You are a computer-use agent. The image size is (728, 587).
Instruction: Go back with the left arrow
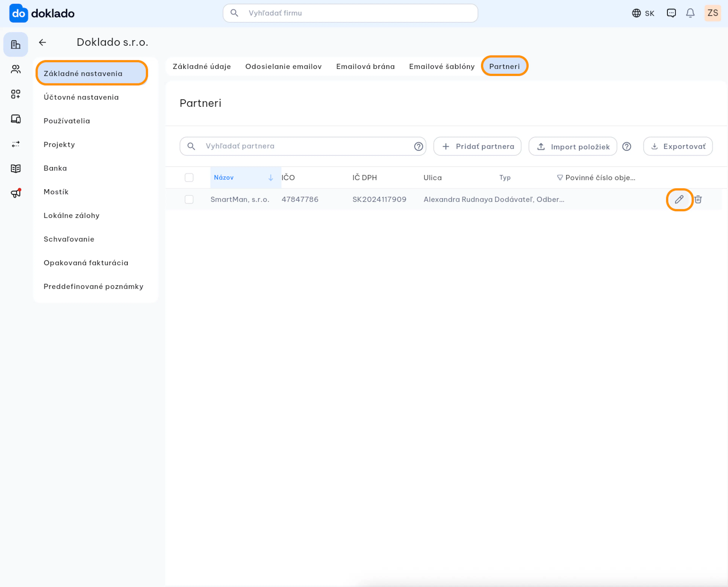42,42
